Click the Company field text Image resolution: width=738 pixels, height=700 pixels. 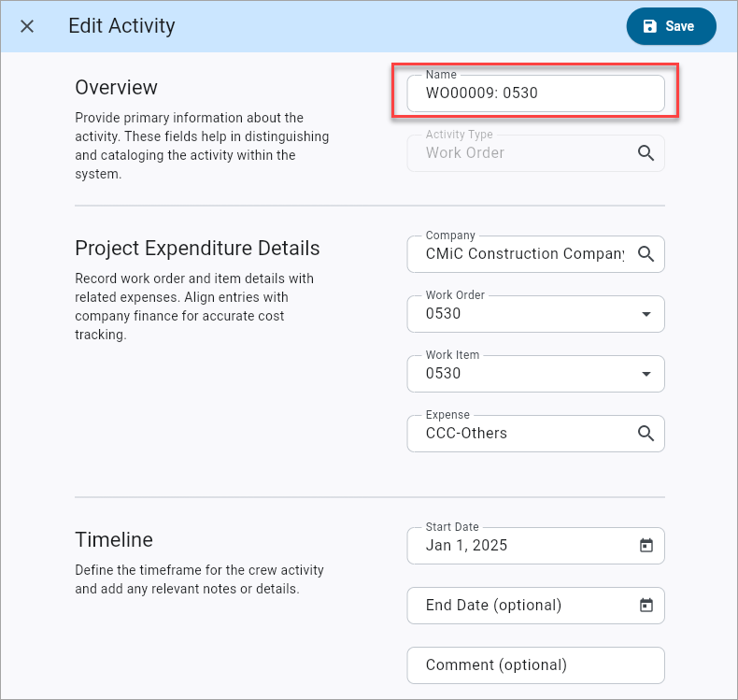(x=525, y=253)
